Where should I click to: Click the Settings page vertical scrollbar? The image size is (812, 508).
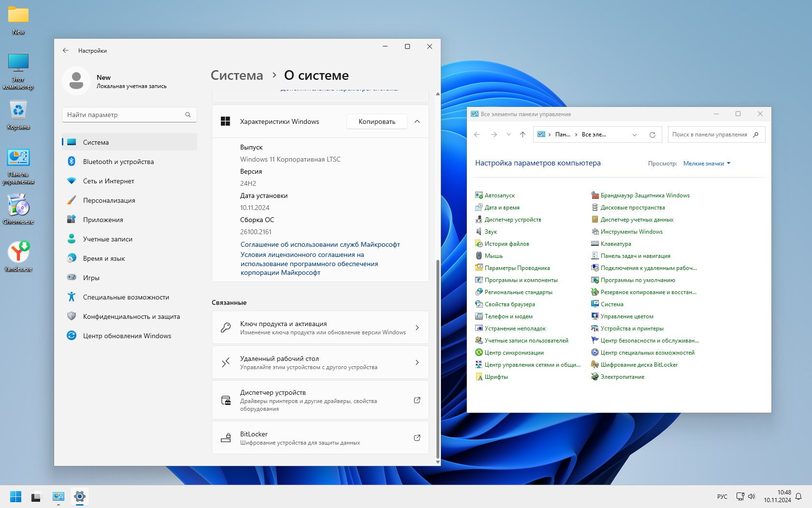[438, 358]
